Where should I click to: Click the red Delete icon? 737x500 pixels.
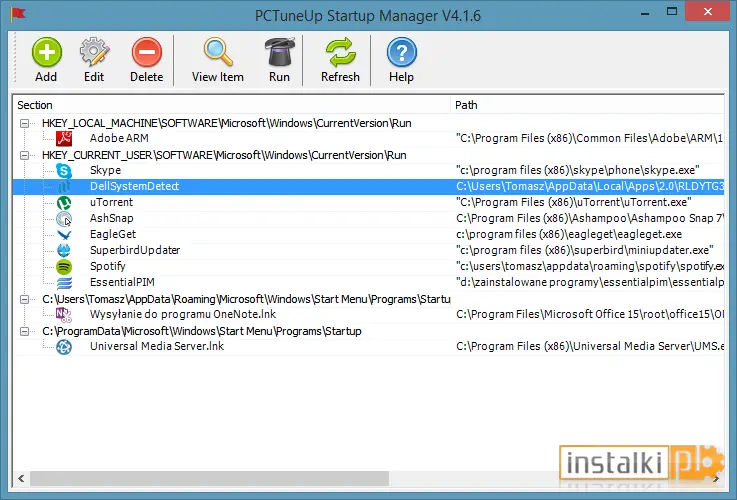pyautogui.click(x=147, y=52)
